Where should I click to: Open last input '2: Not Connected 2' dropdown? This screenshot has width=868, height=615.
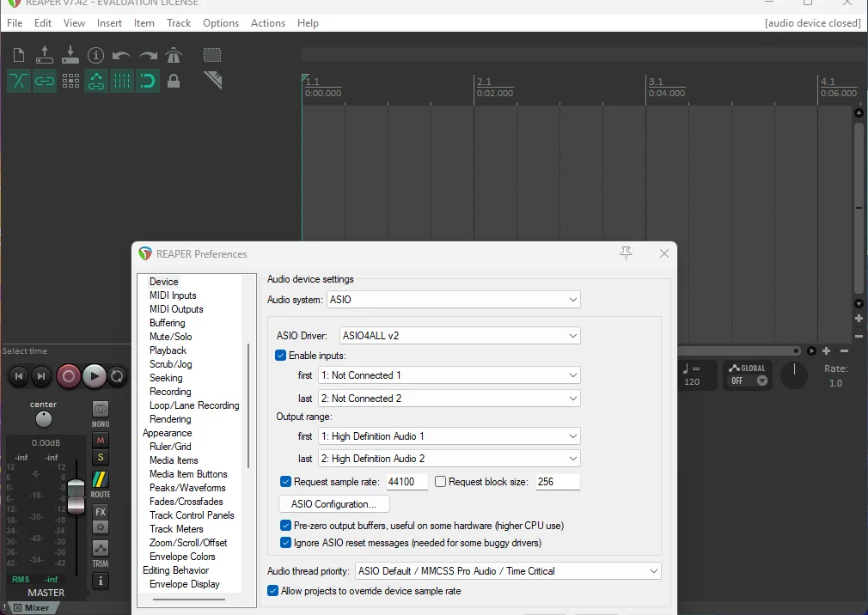tap(449, 399)
